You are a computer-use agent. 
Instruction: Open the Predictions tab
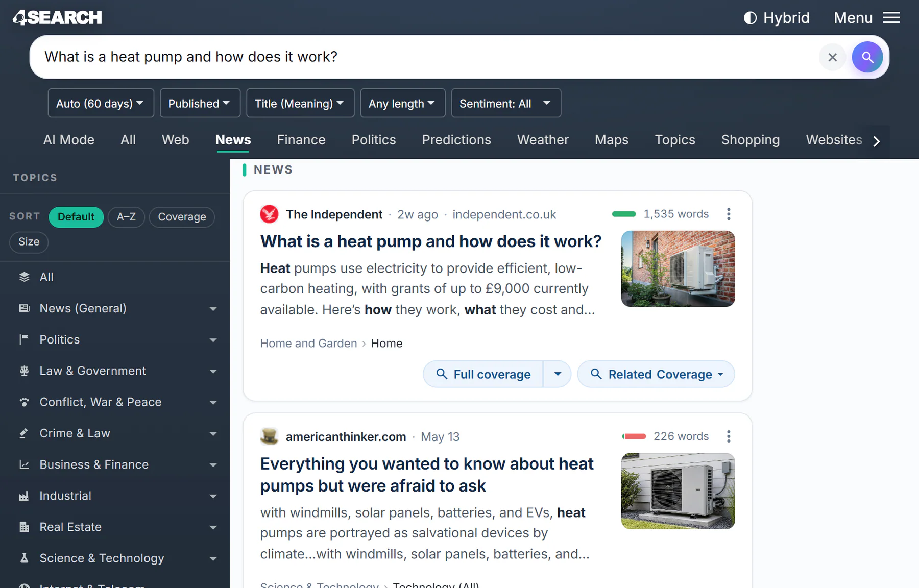[x=456, y=140]
